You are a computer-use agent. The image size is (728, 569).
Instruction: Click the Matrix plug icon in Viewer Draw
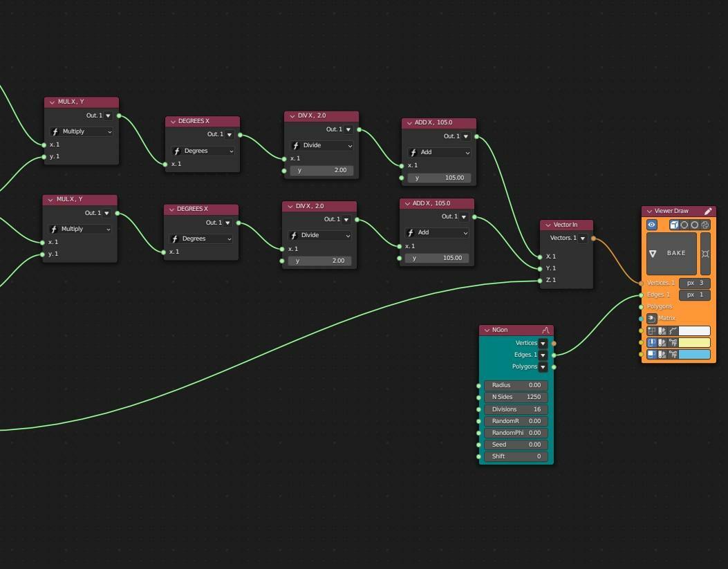pos(651,319)
